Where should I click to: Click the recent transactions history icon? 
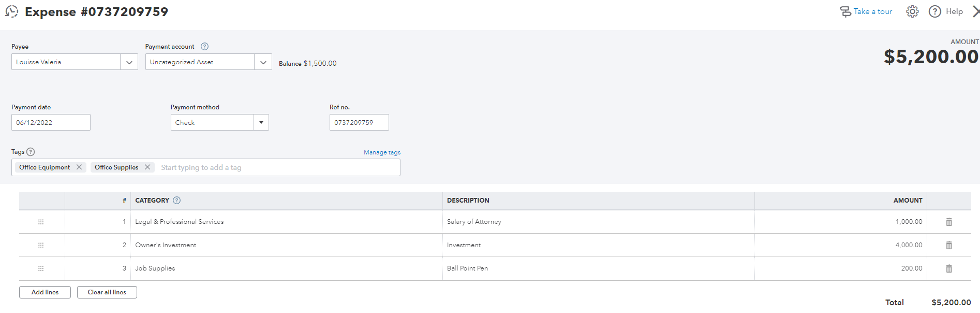(11, 11)
